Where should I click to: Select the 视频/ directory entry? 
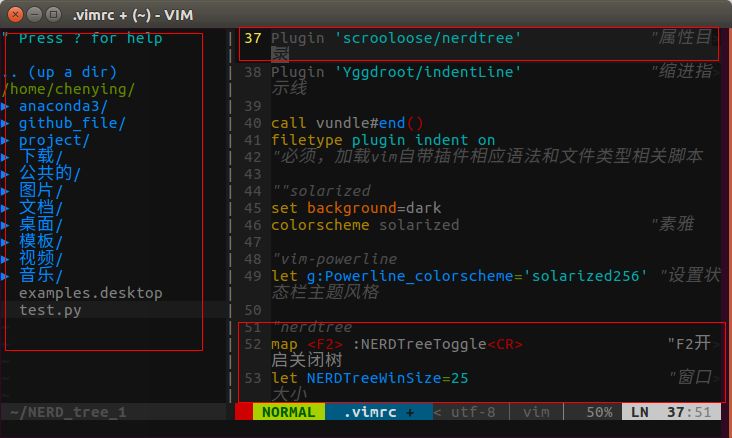click(x=41, y=258)
